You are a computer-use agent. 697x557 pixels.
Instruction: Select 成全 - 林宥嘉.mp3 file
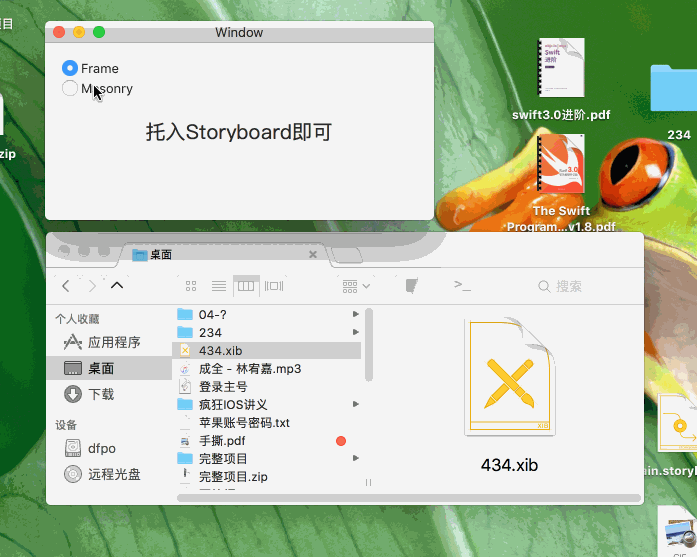[x=267, y=369]
